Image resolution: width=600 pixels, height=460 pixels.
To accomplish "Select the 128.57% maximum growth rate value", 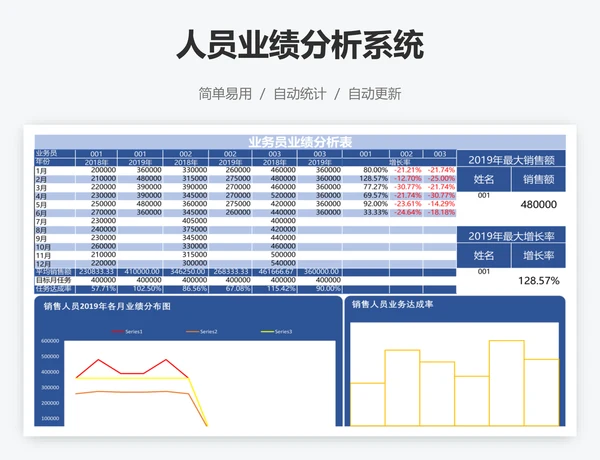I will [538, 280].
